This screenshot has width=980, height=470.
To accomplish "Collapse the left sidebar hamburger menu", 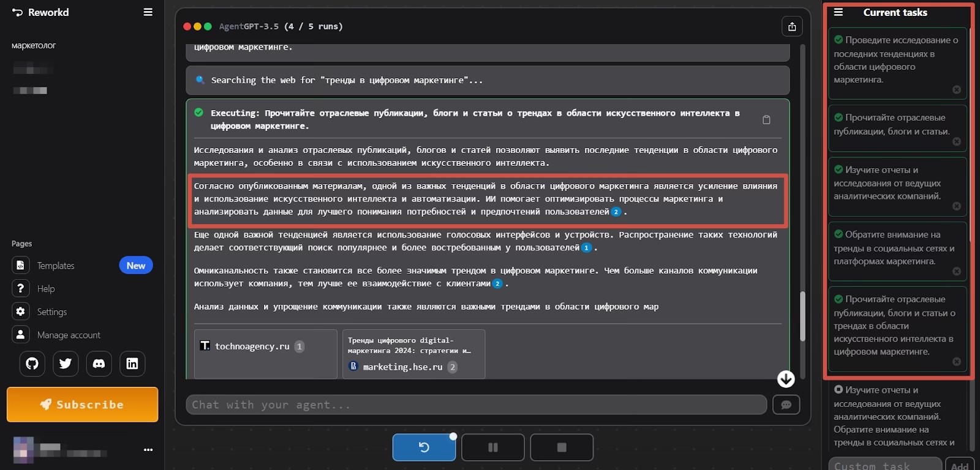I will pos(148,12).
